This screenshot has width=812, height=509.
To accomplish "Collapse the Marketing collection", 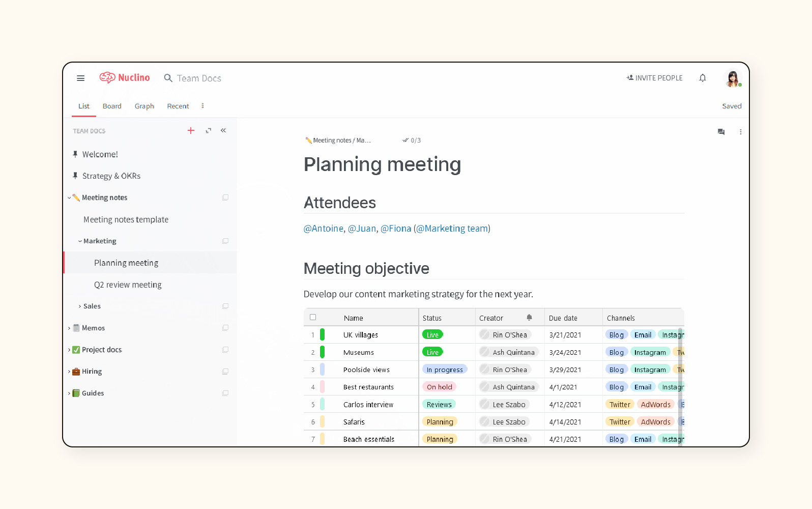I will [x=80, y=241].
